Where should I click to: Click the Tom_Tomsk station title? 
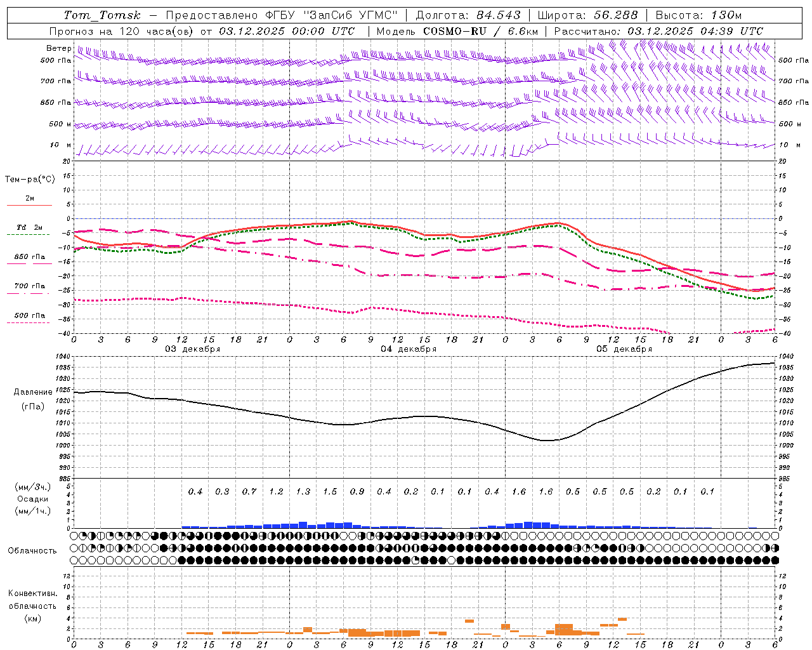pyautogui.click(x=102, y=15)
